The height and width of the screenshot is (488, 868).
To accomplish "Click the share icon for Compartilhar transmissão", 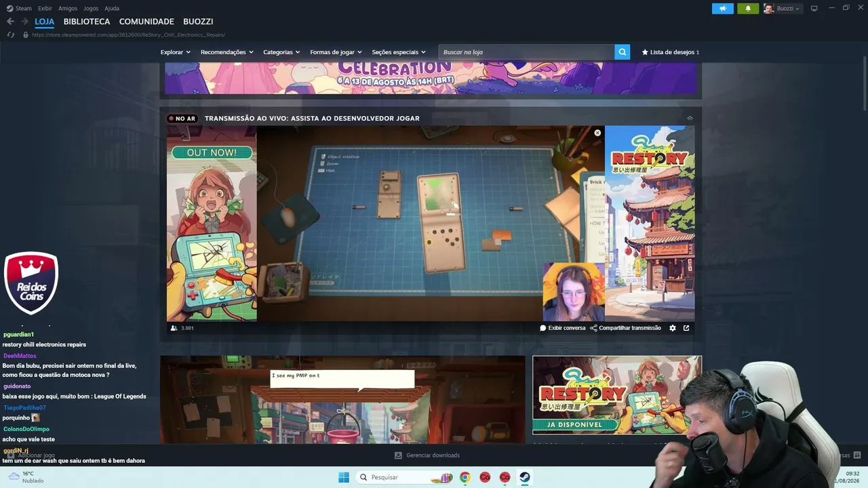I will tap(593, 328).
